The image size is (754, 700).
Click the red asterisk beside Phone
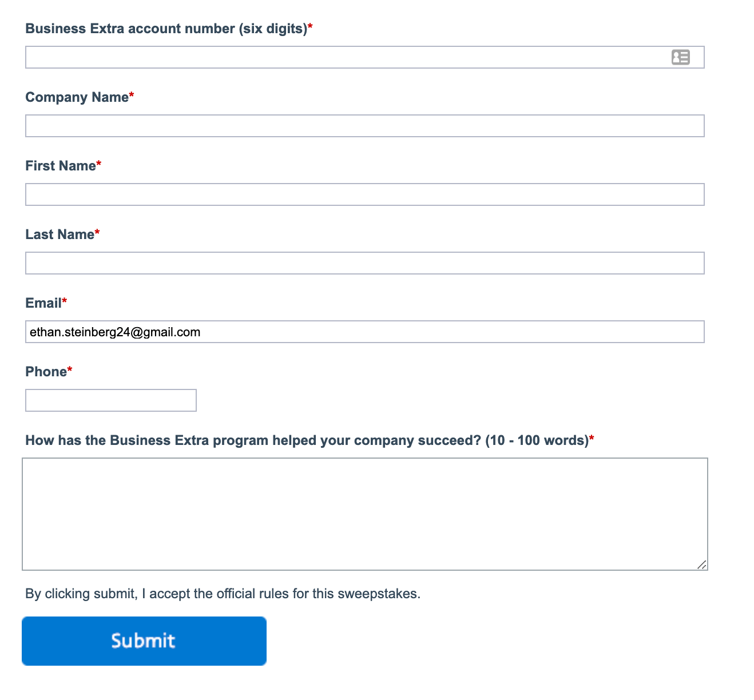pos(70,370)
